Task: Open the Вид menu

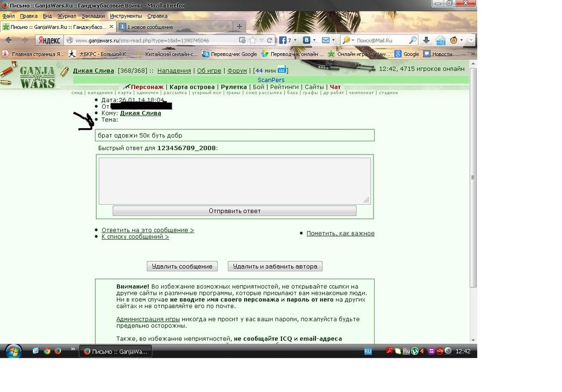Action: click(47, 16)
